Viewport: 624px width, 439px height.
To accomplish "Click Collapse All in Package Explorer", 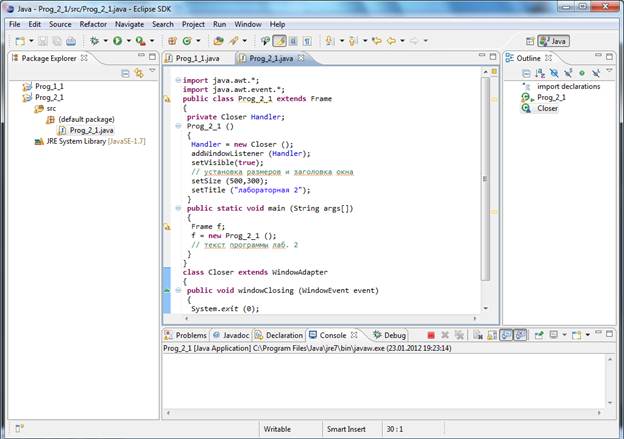I will coord(125,73).
